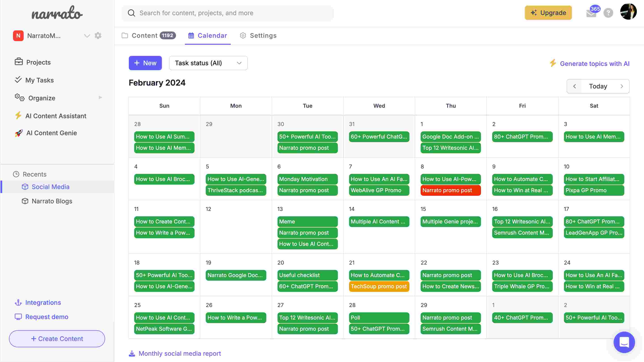Open AI Content Assistant

point(55,116)
